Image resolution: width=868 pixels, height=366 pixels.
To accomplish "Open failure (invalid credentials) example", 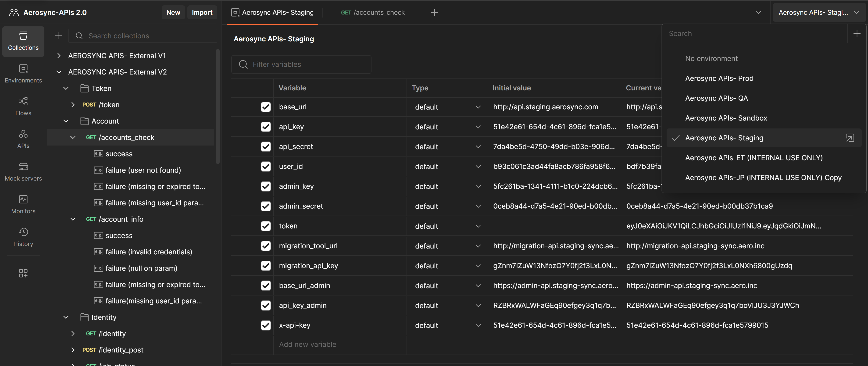I will click(149, 252).
